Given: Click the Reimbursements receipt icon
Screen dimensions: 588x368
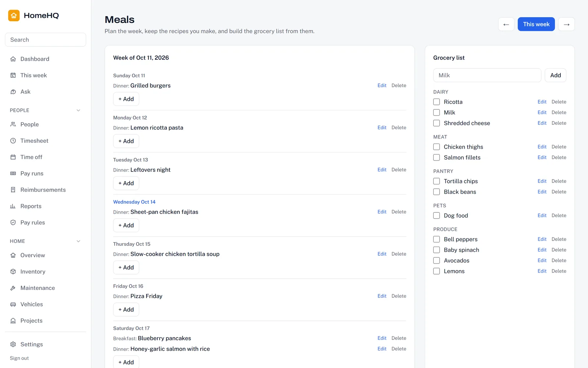Looking at the screenshot, I should click(x=13, y=190).
